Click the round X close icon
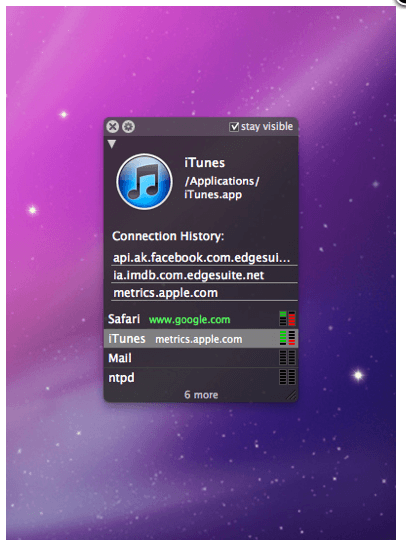The width and height of the screenshot is (406, 550). 113,127
